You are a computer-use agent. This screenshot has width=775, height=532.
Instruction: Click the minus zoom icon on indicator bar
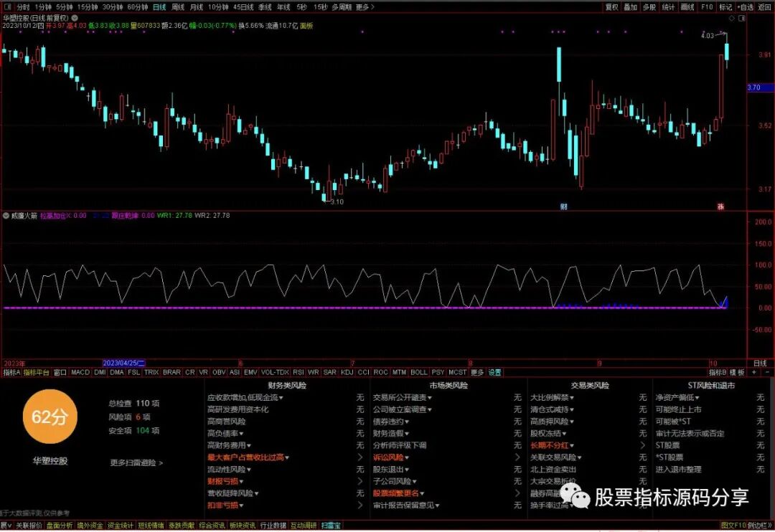pos(767,372)
